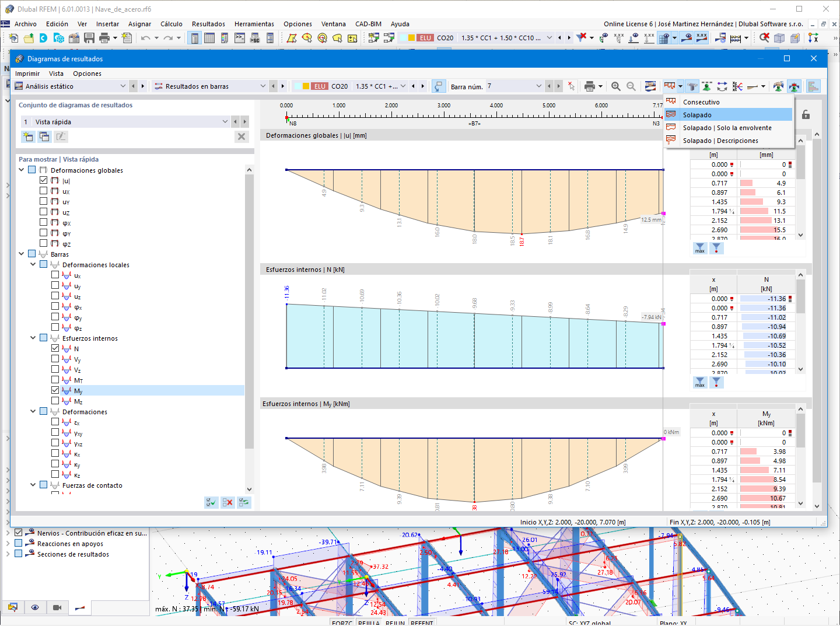Click the new diagram set icon under Vista rápida

[27, 137]
